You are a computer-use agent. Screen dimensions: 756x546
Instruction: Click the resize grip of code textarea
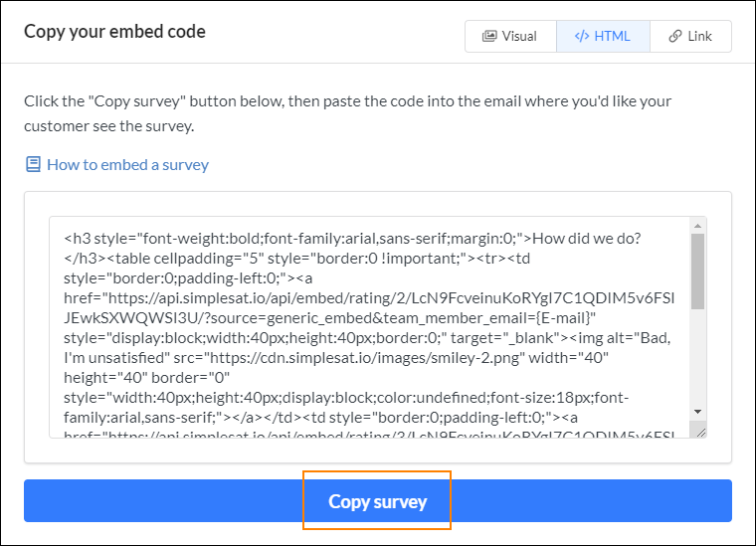point(701,432)
